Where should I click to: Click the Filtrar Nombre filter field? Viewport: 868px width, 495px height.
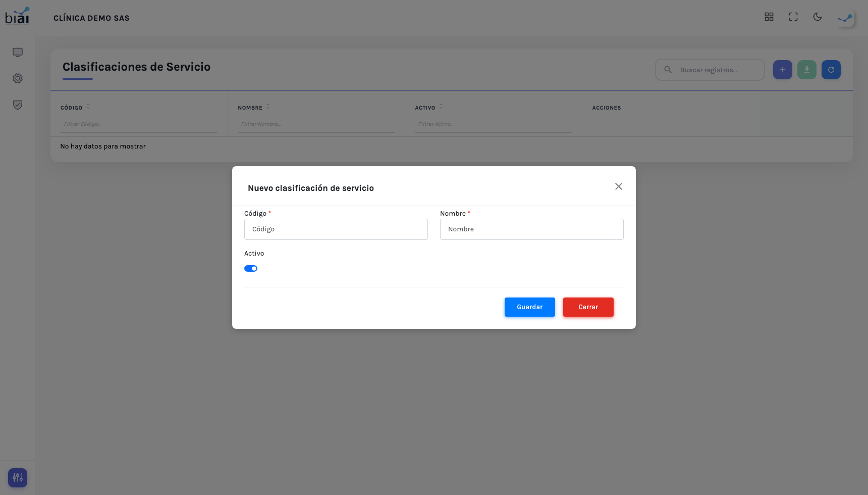coord(316,124)
